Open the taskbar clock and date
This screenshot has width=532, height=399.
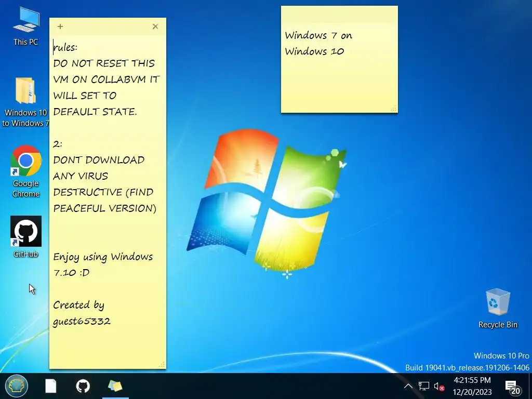(472, 386)
